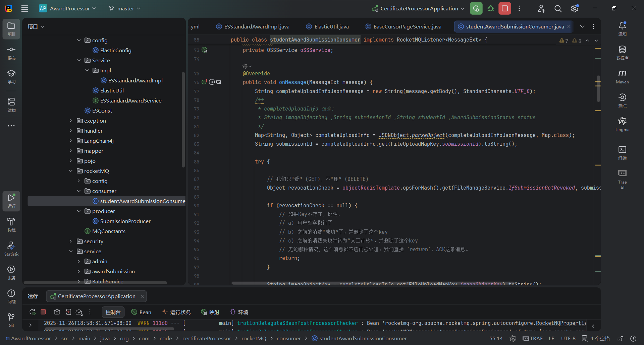
Task: Open the AwardProcessor project dropdown
Action: pos(68,8)
